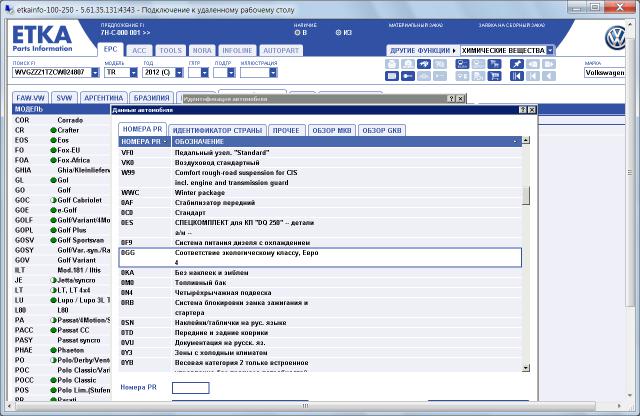Select the Номера PR tab

click(142, 129)
